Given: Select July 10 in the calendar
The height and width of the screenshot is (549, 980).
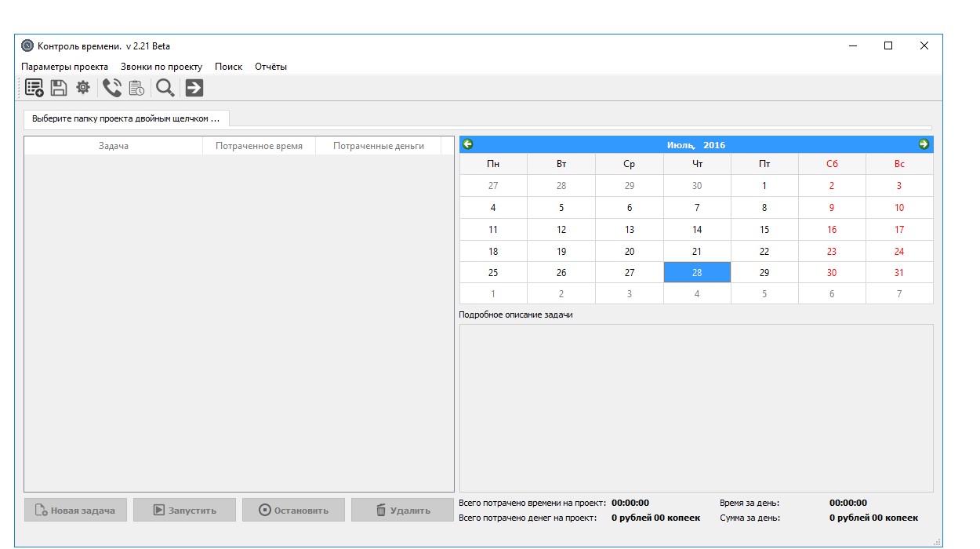Looking at the screenshot, I should [x=899, y=208].
